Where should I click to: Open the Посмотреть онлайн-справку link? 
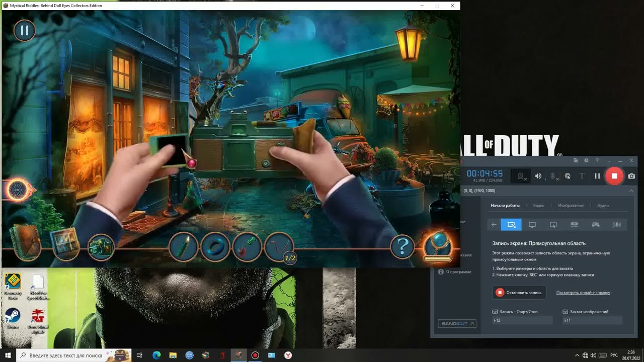pyautogui.click(x=583, y=292)
